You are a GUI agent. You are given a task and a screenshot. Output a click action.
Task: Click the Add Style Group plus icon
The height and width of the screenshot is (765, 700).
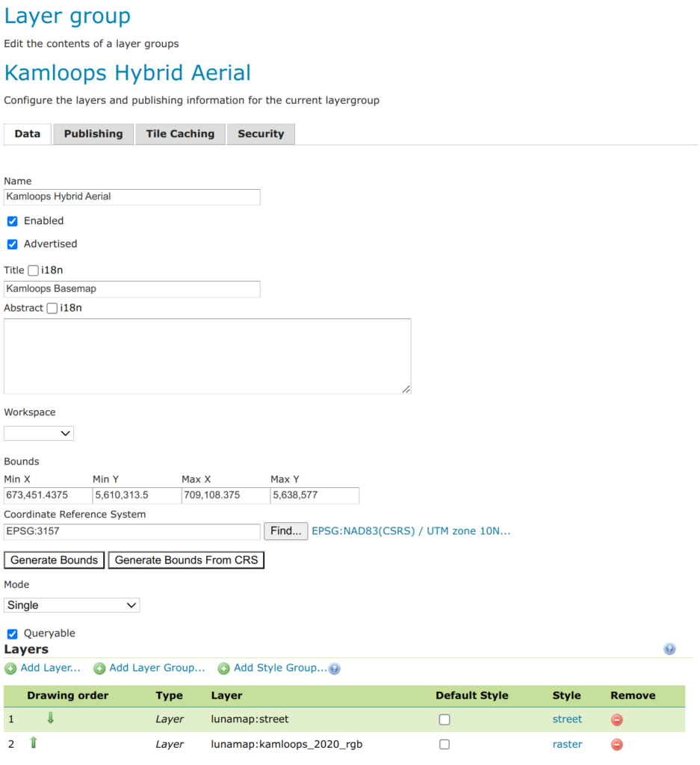point(223,669)
